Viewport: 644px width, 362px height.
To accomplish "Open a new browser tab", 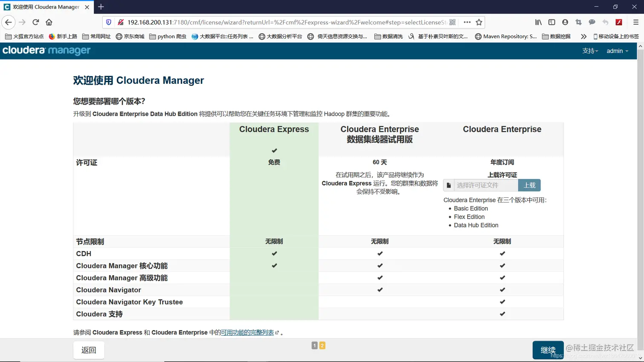I will [101, 7].
